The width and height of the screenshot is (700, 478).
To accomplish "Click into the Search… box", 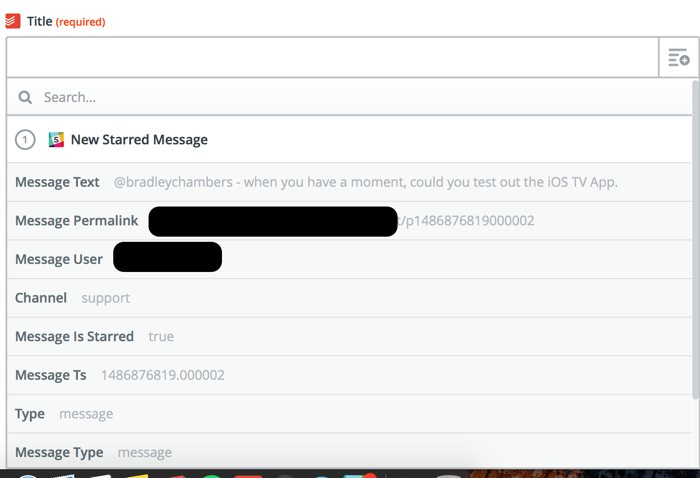I will 349,97.
